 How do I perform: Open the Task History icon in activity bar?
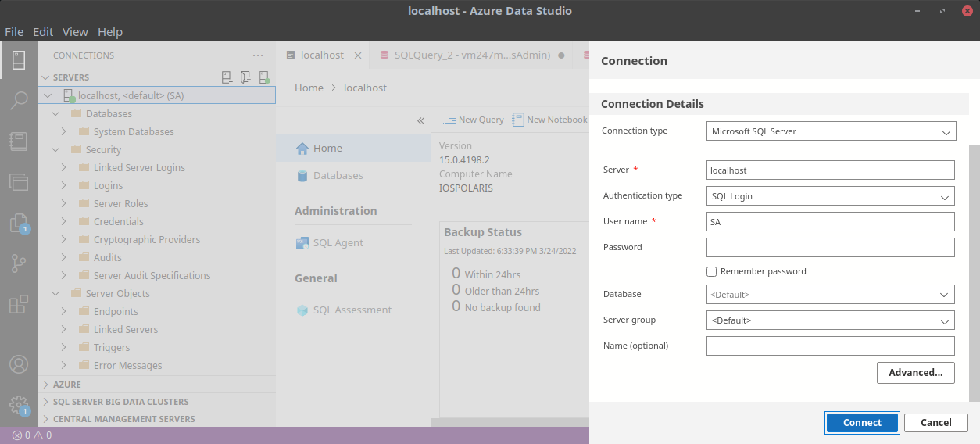click(x=19, y=182)
